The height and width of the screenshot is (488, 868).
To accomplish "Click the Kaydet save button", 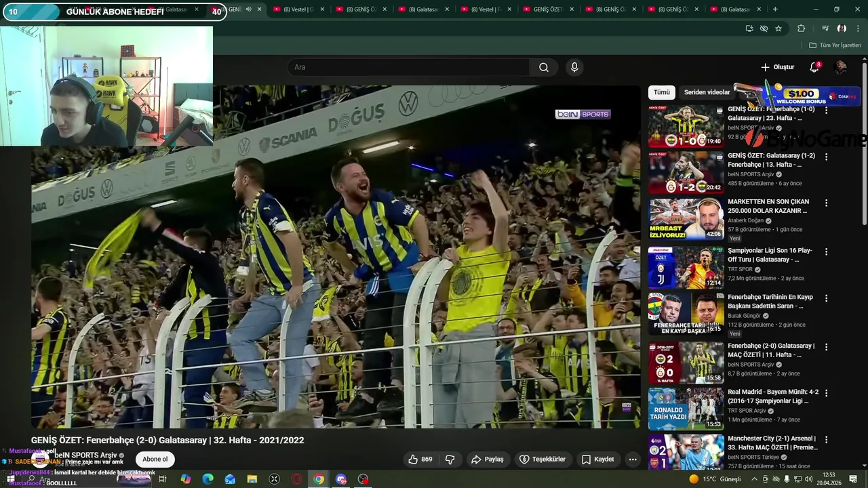I will pos(598,459).
